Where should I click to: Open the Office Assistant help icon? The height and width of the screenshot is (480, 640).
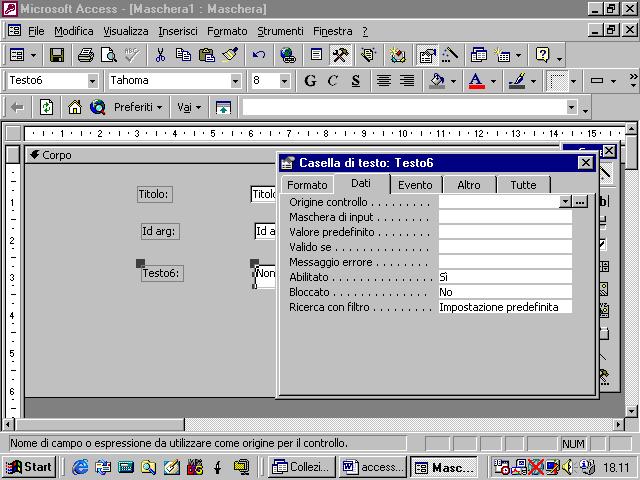click(x=543, y=55)
